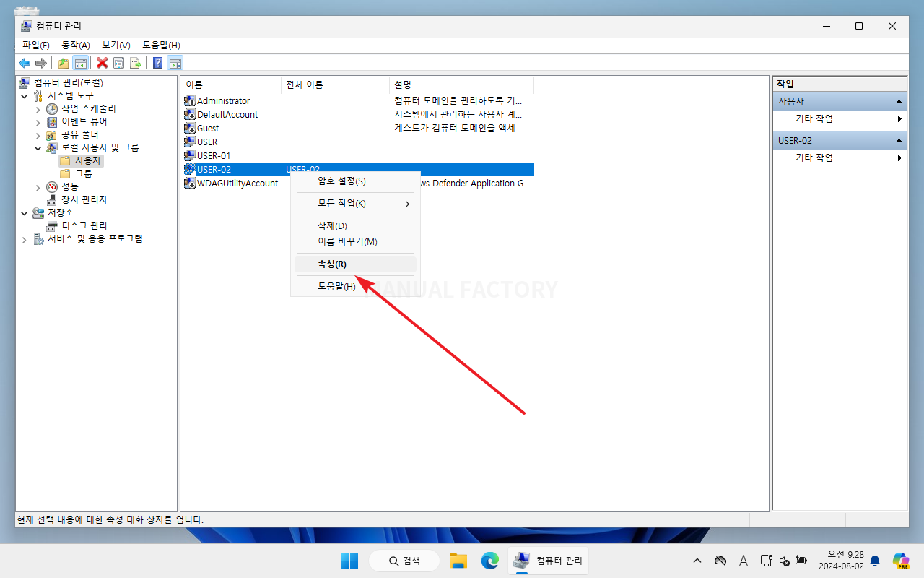Screen dimensions: 924x578
Task: Click the USER-01 account icon
Action: pyautogui.click(x=190, y=156)
